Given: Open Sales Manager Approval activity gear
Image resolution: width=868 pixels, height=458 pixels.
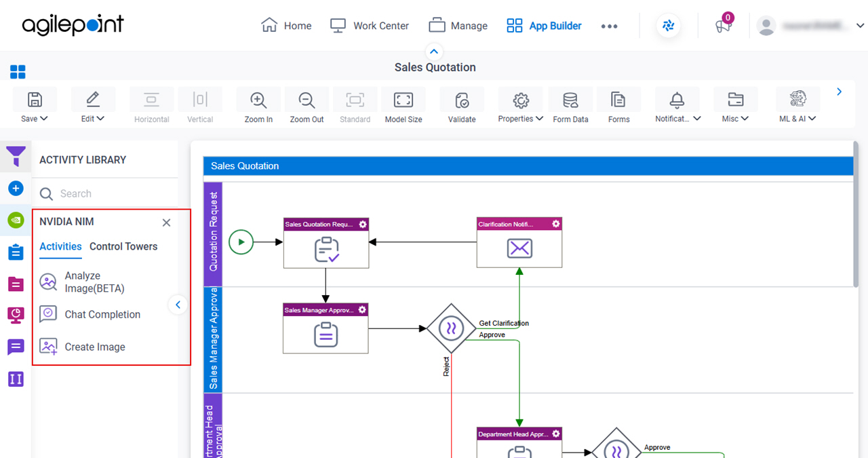Looking at the screenshot, I should [x=362, y=309].
